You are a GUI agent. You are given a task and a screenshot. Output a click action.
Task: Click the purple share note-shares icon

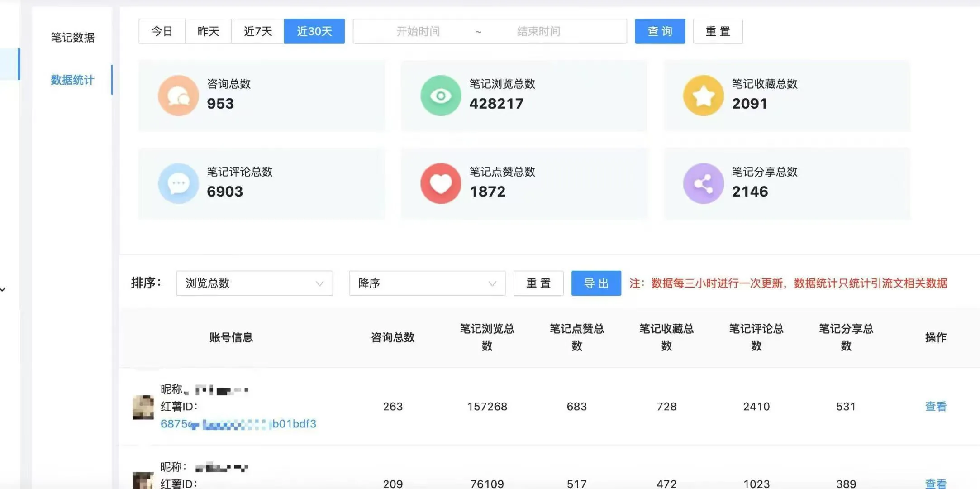[x=703, y=183]
